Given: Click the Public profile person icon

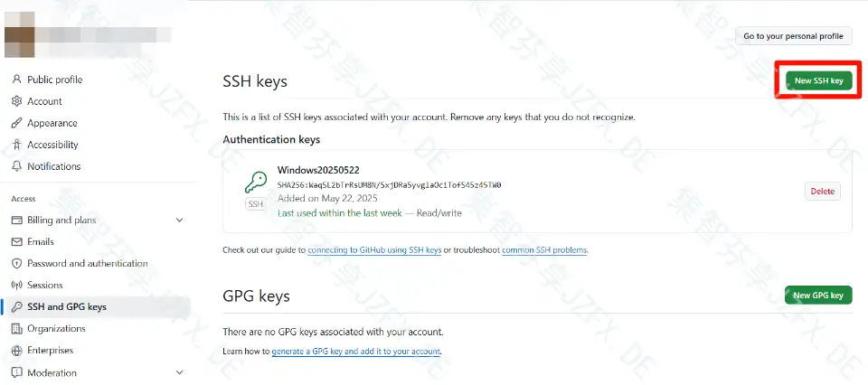Looking at the screenshot, I should (x=16, y=80).
